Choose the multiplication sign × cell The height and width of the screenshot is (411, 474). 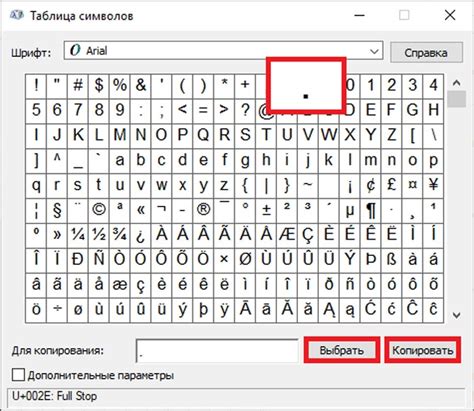224,261
